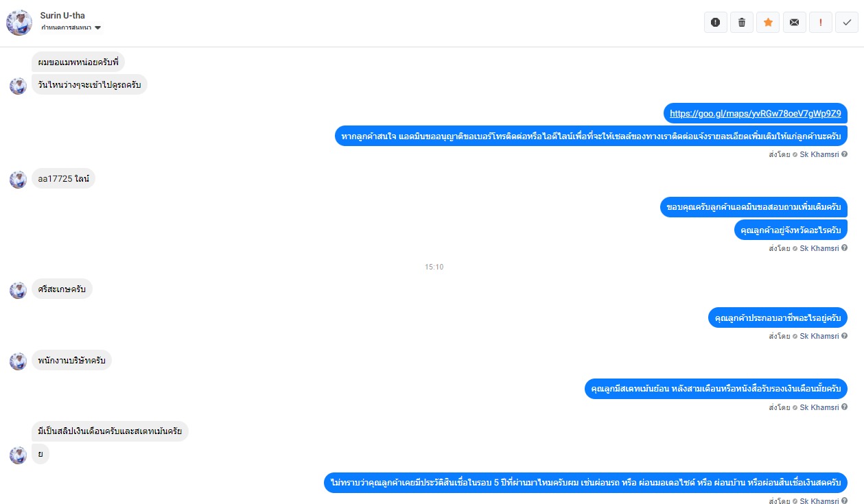Image resolution: width=864 pixels, height=504 pixels.
Task: Sender help icon under province question
Action: coord(844,248)
